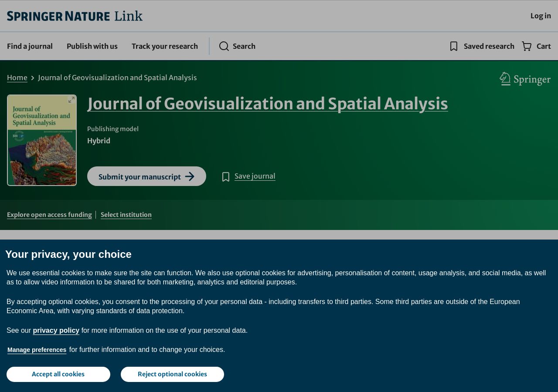
Task: Click the search magnifier icon
Action: coord(224,46)
